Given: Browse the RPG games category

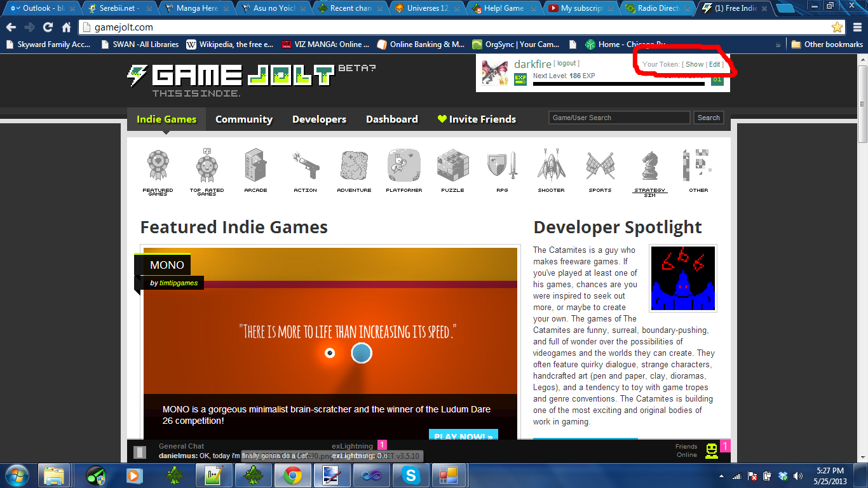Looking at the screenshot, I should coord(502,171).
